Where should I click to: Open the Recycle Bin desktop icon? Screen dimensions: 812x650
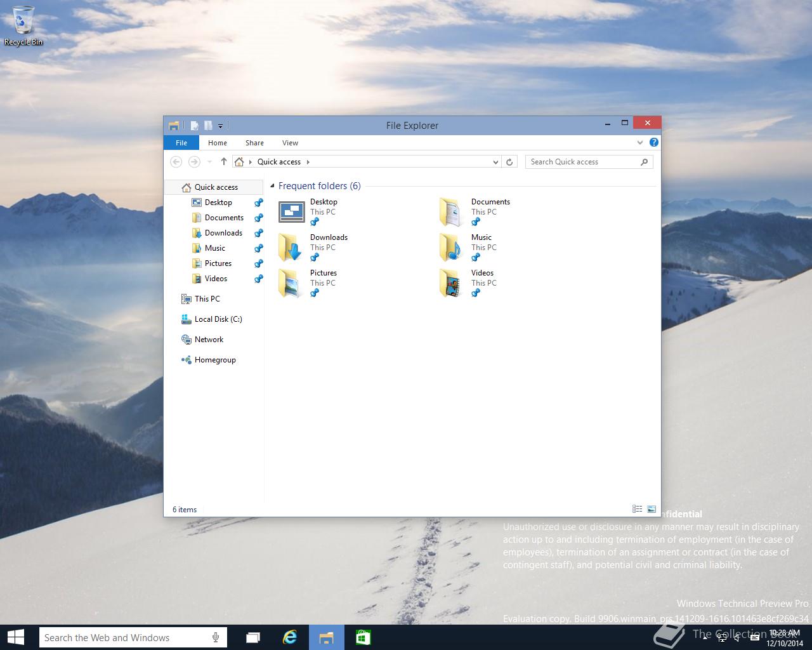point(23,26)
